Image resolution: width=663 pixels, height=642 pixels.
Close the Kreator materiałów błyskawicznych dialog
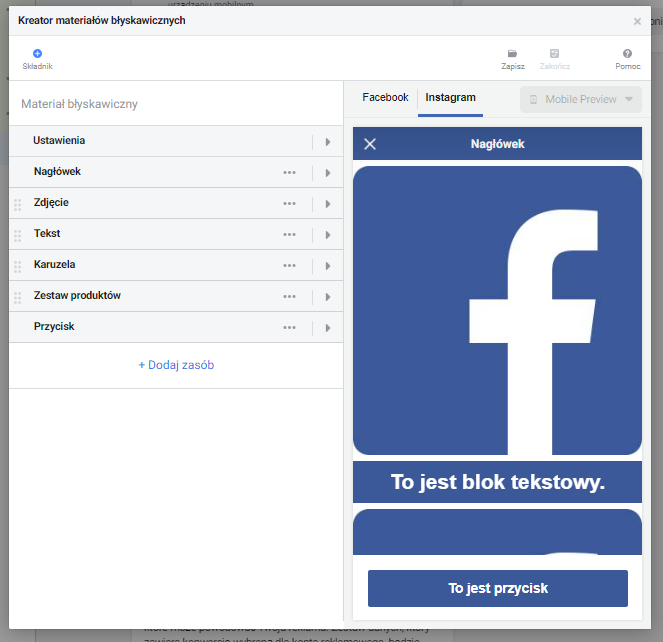click(637, 21)
